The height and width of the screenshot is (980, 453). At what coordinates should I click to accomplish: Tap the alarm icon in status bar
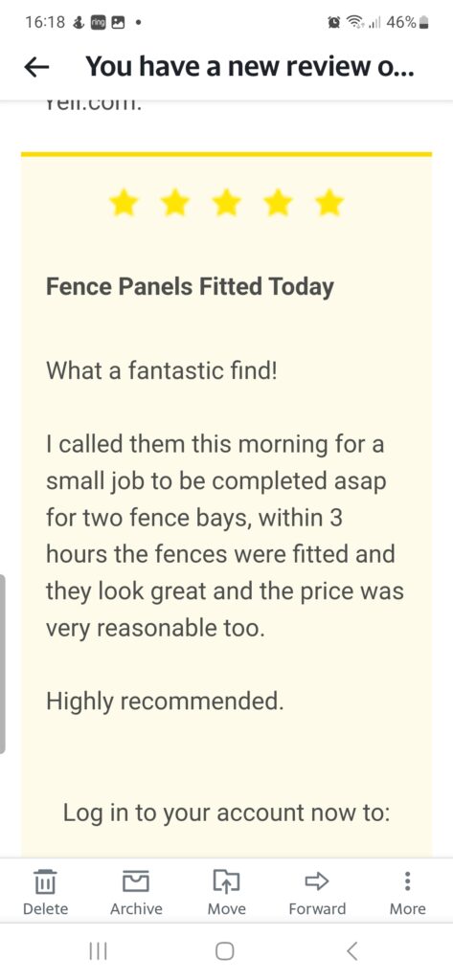333,23
